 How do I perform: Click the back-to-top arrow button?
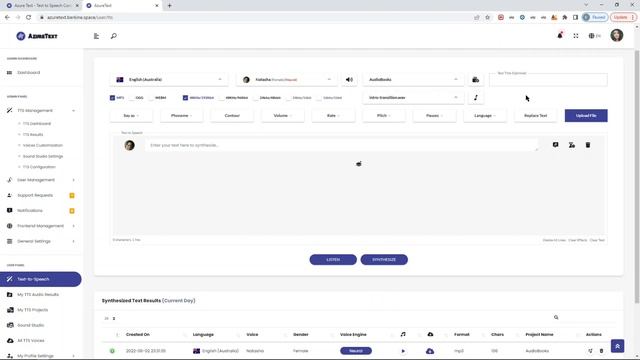[618, 346]
